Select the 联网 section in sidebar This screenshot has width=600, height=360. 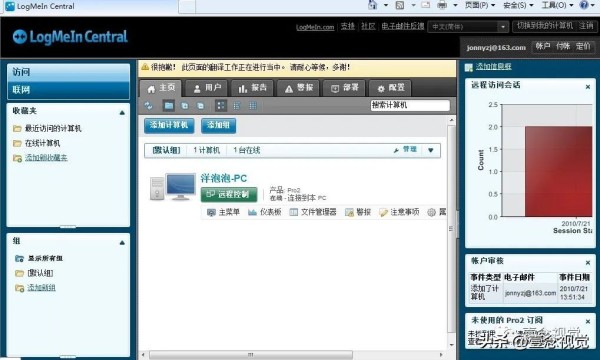click(x=68, y=90)
